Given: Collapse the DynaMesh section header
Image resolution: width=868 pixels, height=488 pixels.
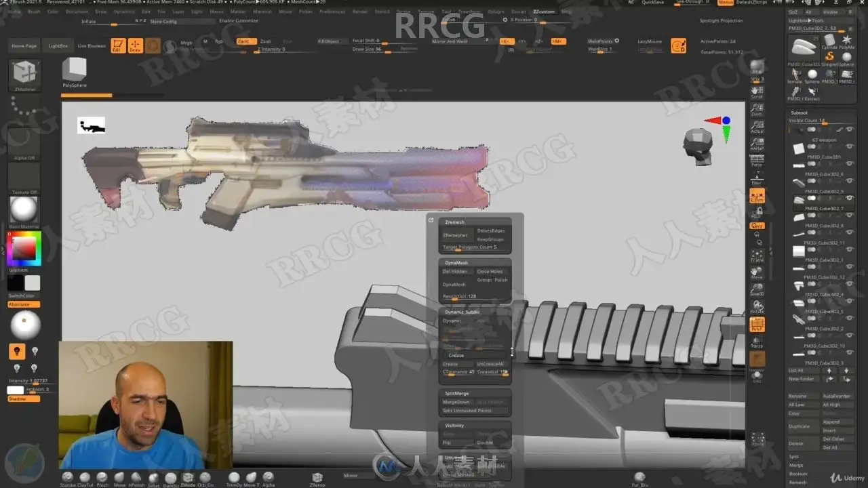Looking at the screenshot, I should tap(475, 262).
